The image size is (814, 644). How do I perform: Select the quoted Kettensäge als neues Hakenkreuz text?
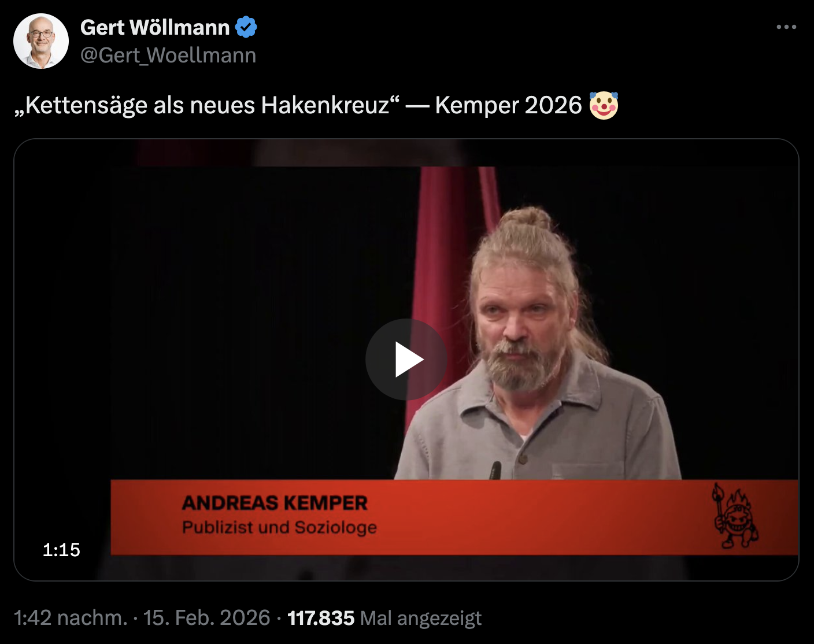[207, 105]
